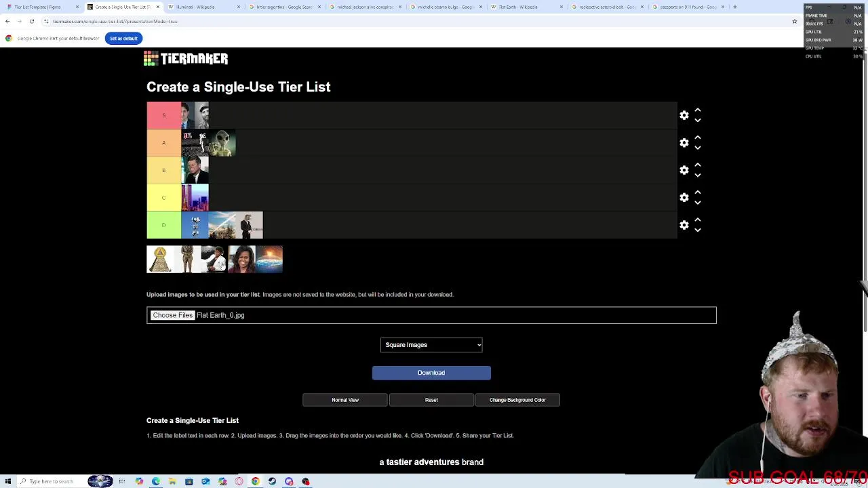
Task: Open settings gear for D tier row
Action: click(x=684, y=225)
